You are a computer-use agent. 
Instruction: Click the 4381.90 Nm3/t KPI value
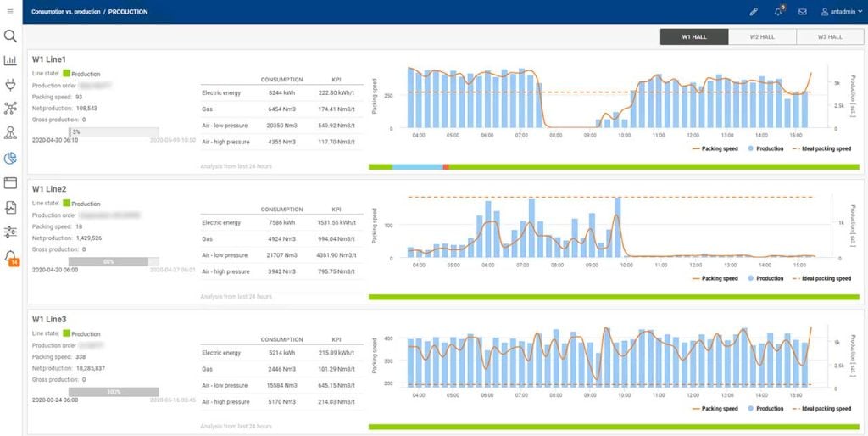pyautogui.click(x=337, y=255)
